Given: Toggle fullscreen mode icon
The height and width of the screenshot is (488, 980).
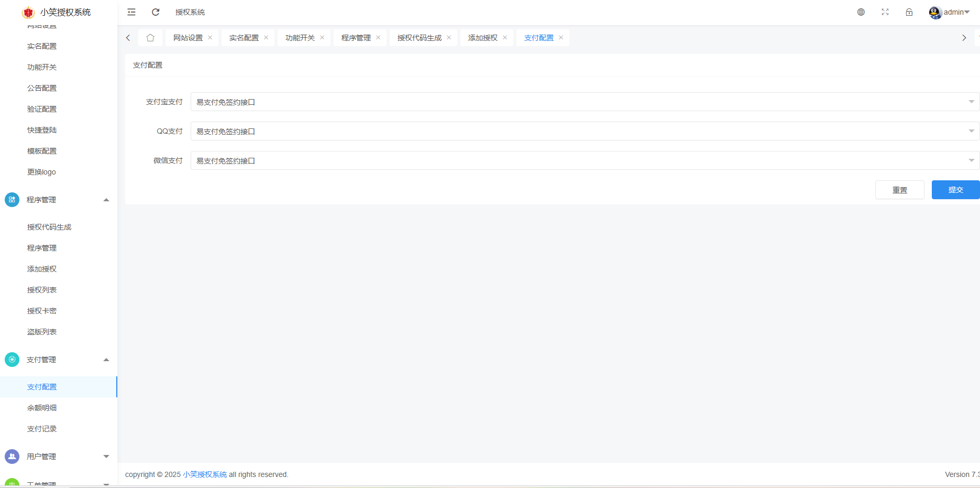Looking at the screenshot, I should (x=885, y=12).
